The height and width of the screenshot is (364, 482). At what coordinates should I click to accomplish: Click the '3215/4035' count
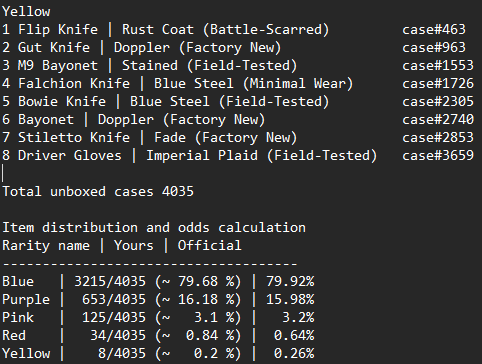110,282
